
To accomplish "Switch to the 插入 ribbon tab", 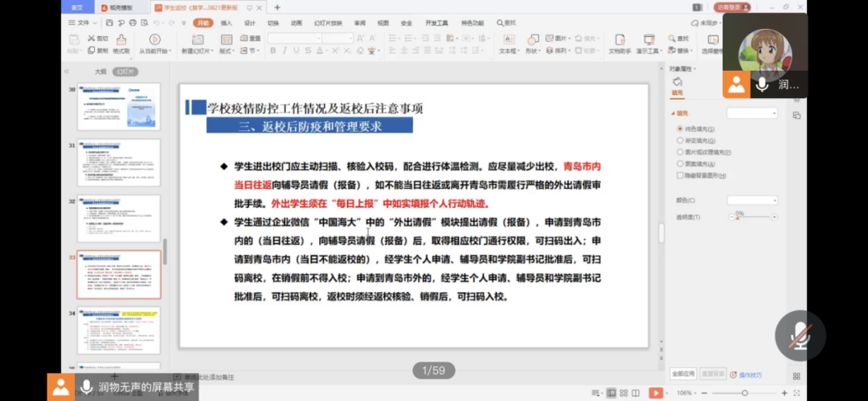I will (227, 23).
